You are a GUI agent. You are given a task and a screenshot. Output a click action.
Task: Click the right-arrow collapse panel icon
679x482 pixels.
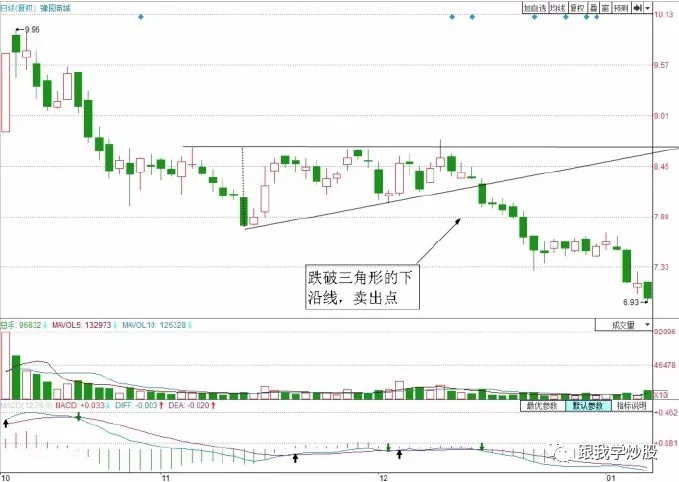[638, 8]
